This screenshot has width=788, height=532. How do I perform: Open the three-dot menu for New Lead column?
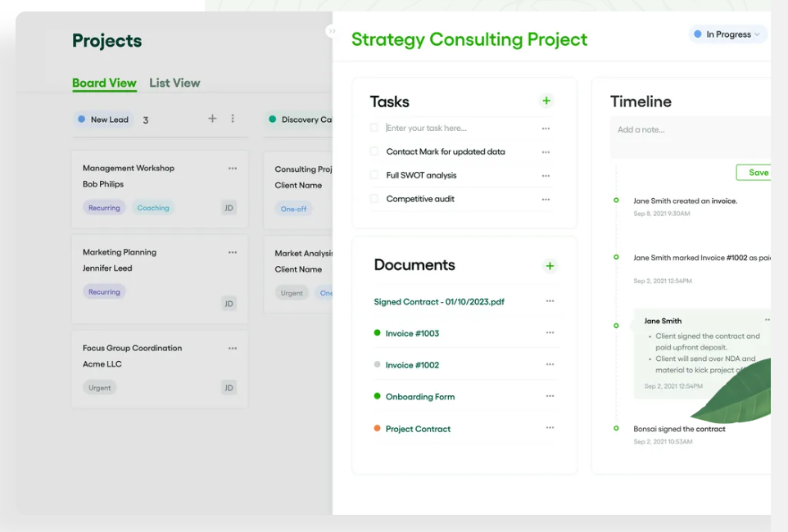coord(233,119)
